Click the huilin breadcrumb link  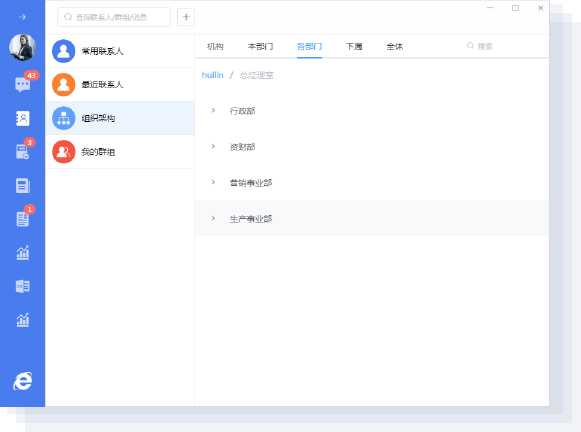pos(212,75)
